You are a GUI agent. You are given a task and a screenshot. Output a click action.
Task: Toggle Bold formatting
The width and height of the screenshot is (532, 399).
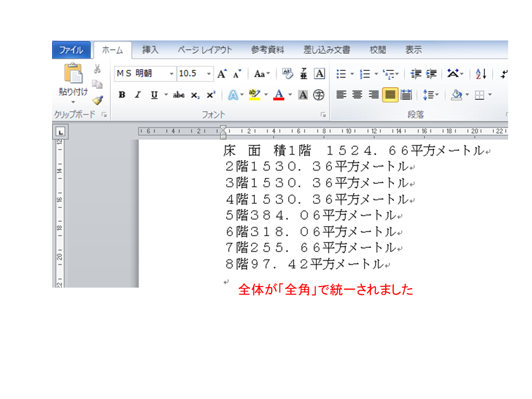[122, 95]
